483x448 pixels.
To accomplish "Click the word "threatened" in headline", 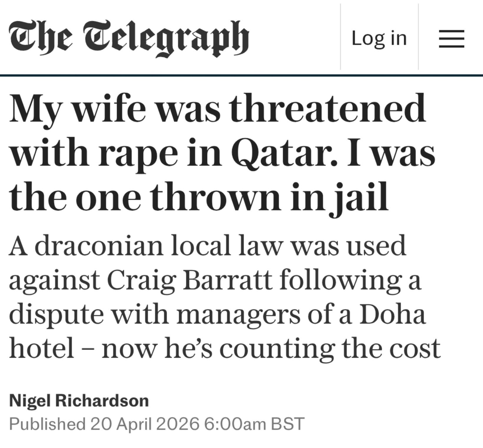I will (x=327, y=109).
